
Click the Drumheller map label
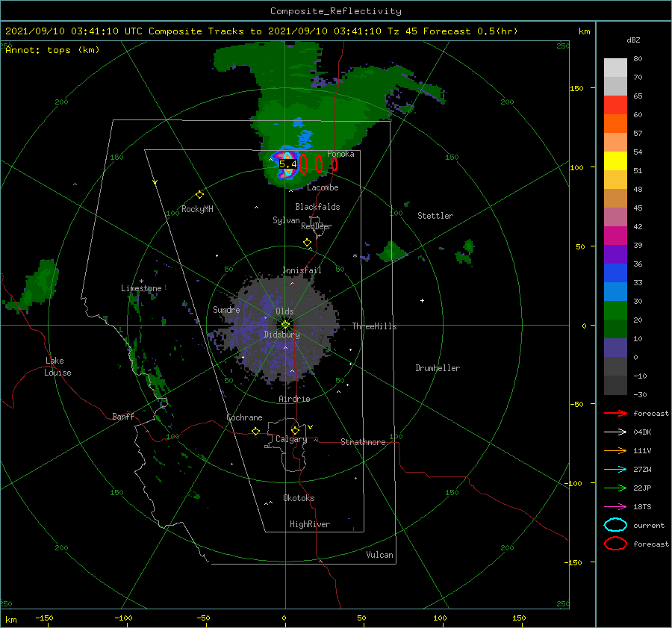pos(438,368)
